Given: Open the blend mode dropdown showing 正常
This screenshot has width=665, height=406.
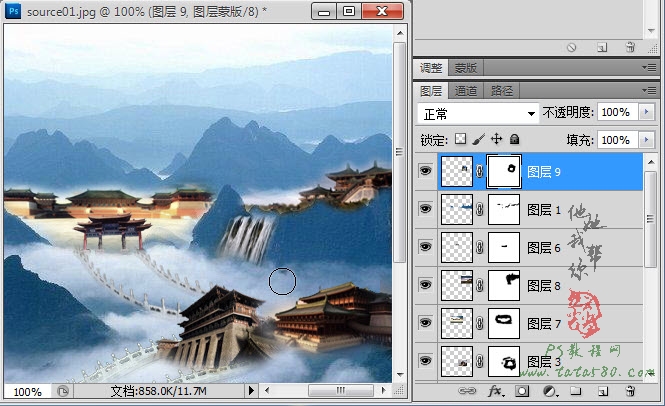Looking at the screenshot, I should pos(478,113).
